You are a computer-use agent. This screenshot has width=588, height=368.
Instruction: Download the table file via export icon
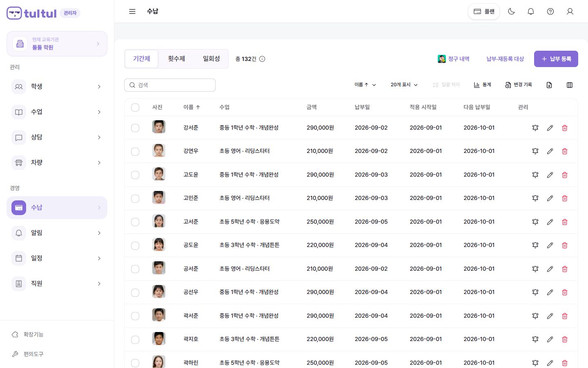coord(549,85)
